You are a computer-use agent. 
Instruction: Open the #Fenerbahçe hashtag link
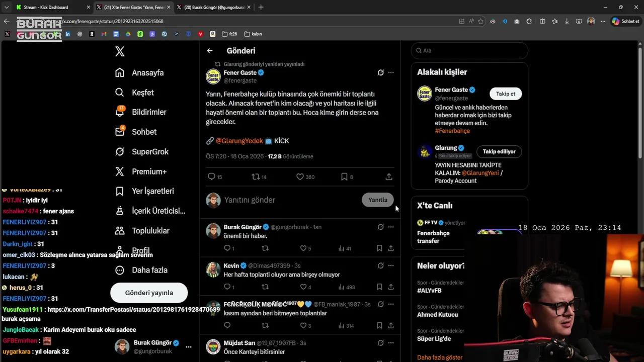452,131
